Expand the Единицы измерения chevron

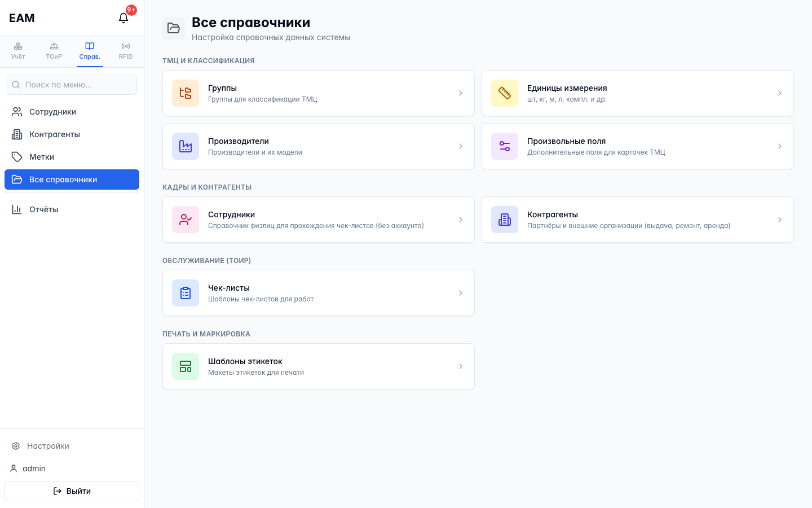point(780,93)
